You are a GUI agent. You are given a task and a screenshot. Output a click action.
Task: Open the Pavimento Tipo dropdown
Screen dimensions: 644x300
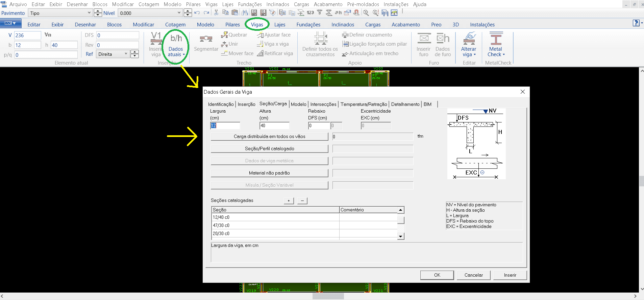click(89, 13)
